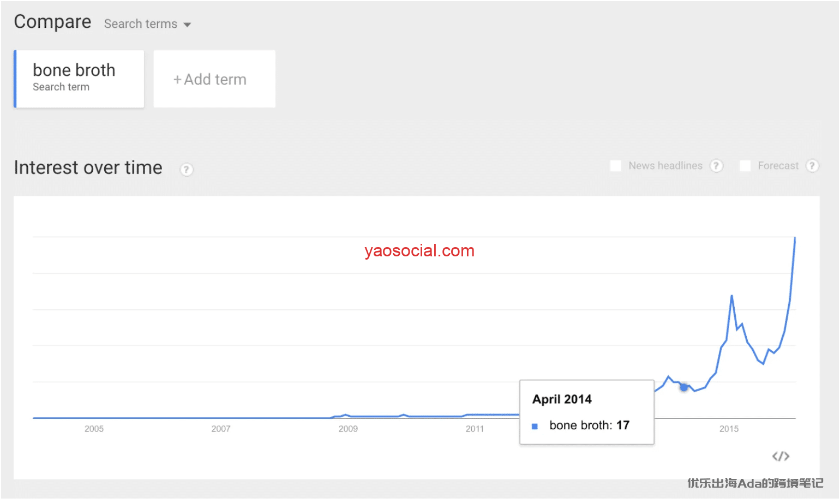Click the 2005 label on the time axis
The height and width of the screenshot is (504, 840).
[x=94, y=429]
